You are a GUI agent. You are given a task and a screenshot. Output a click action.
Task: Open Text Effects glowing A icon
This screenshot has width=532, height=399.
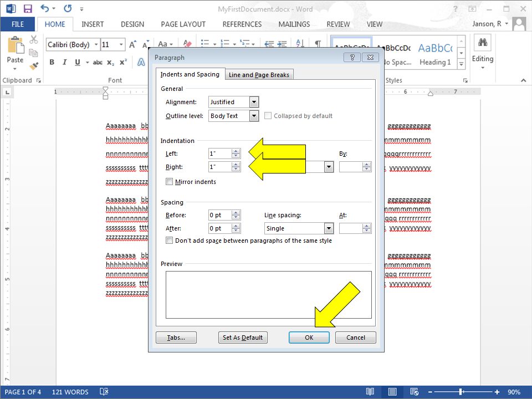(141, 62)
